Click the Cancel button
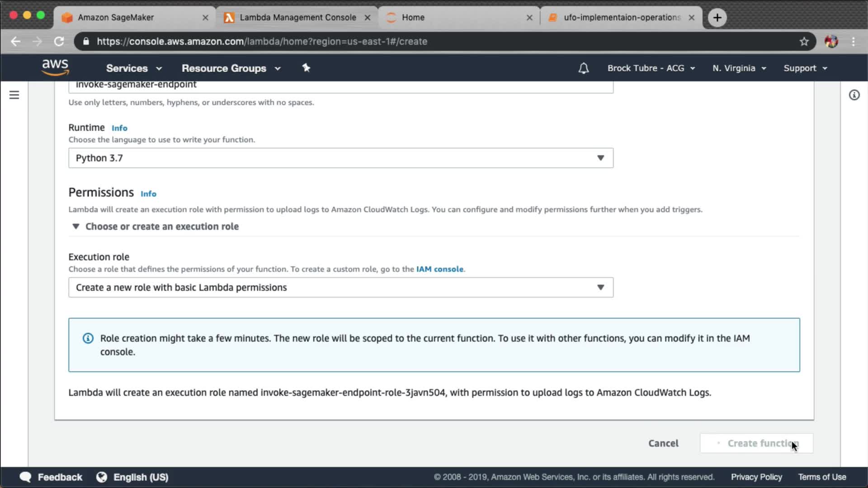The image size is (868, 488). pyautogui.click(x=663, y=443)
